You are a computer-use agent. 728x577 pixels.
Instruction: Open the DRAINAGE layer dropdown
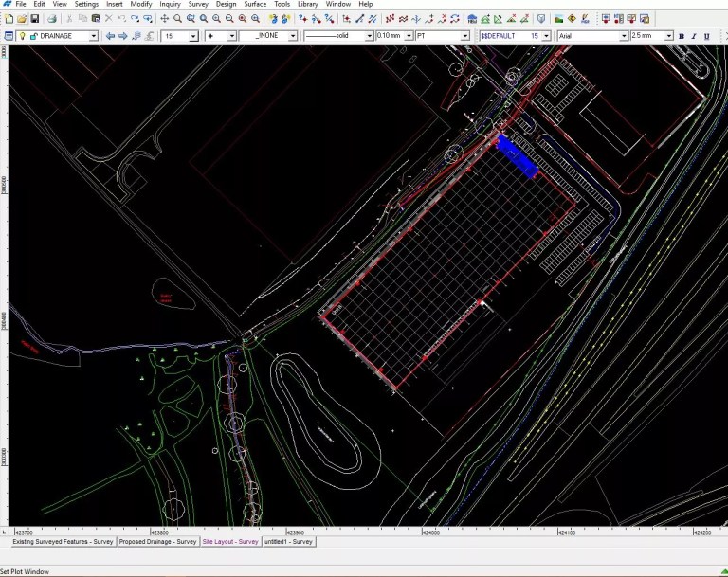tap(93, 36)
